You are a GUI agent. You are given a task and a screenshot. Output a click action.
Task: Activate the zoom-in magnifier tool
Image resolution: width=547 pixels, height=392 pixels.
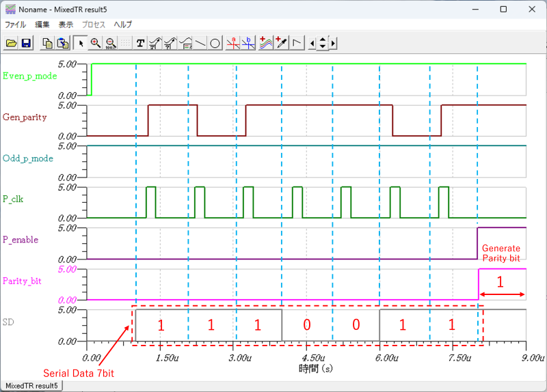(96, 43)
